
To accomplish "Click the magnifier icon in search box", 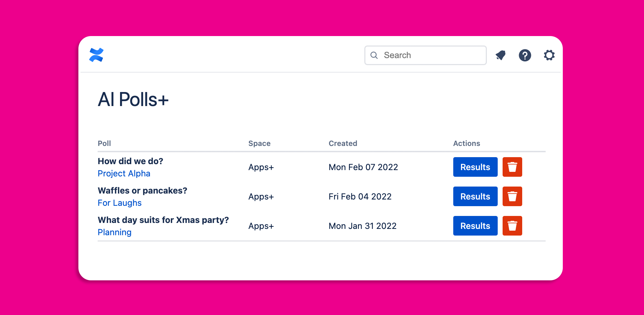I will [x=374, y=55].
